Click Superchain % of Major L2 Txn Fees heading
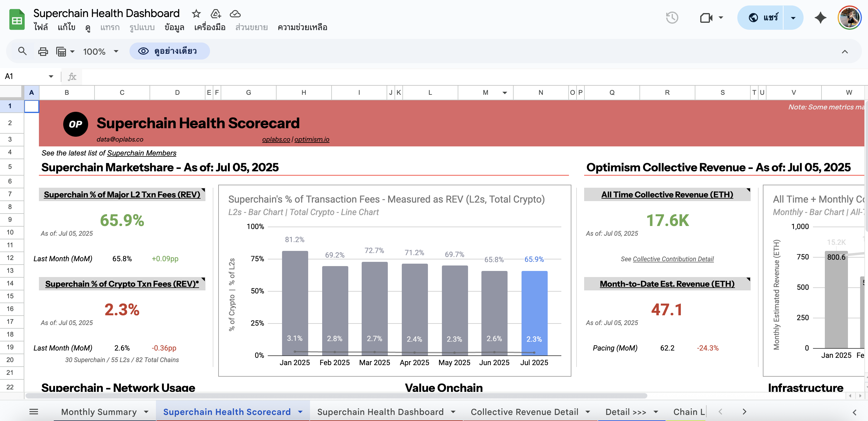This screenshot has height=421, width=868. pos(122,195)
